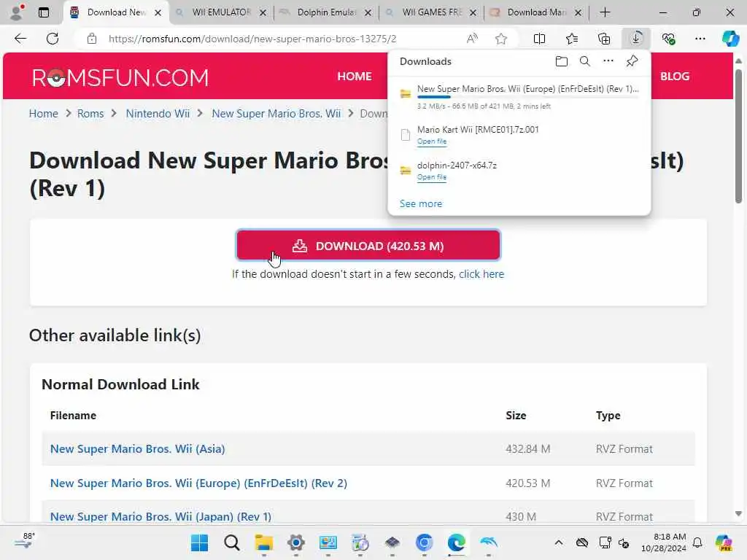Open the weather widget showing 88°
Viewport: 747px width, 560px height.
tap(25, 542)
